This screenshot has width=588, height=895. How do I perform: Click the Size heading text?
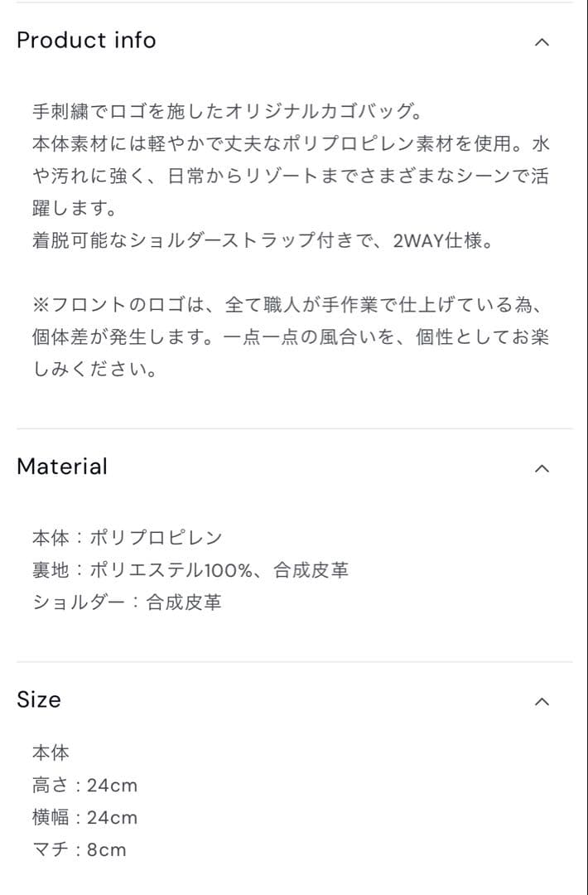[x=40, y=700]
